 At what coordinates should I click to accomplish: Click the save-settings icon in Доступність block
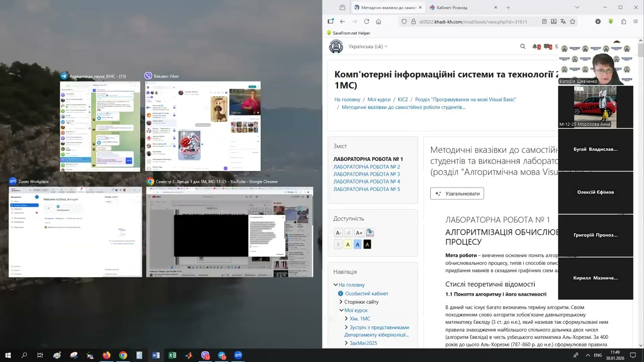[370, 233]
